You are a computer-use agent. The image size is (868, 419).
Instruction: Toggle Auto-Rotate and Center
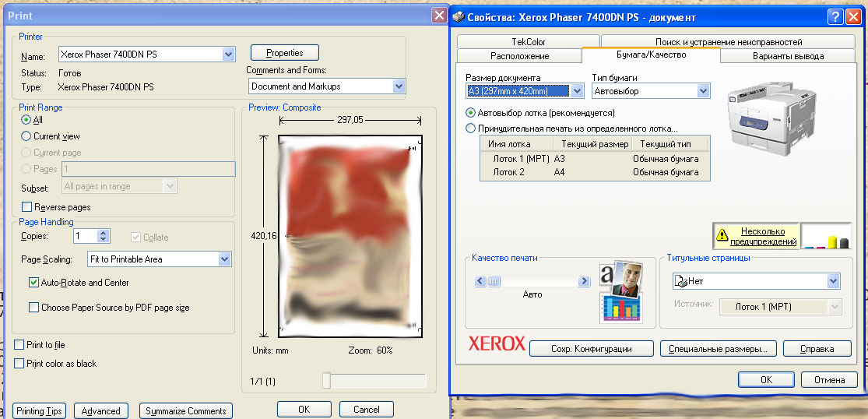[33, 282]
